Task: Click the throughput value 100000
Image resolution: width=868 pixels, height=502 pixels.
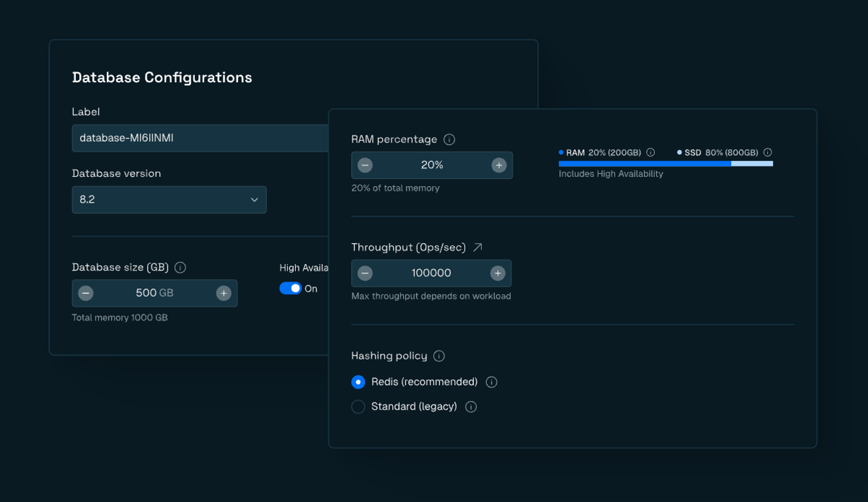Action: [x=431, y=273]
